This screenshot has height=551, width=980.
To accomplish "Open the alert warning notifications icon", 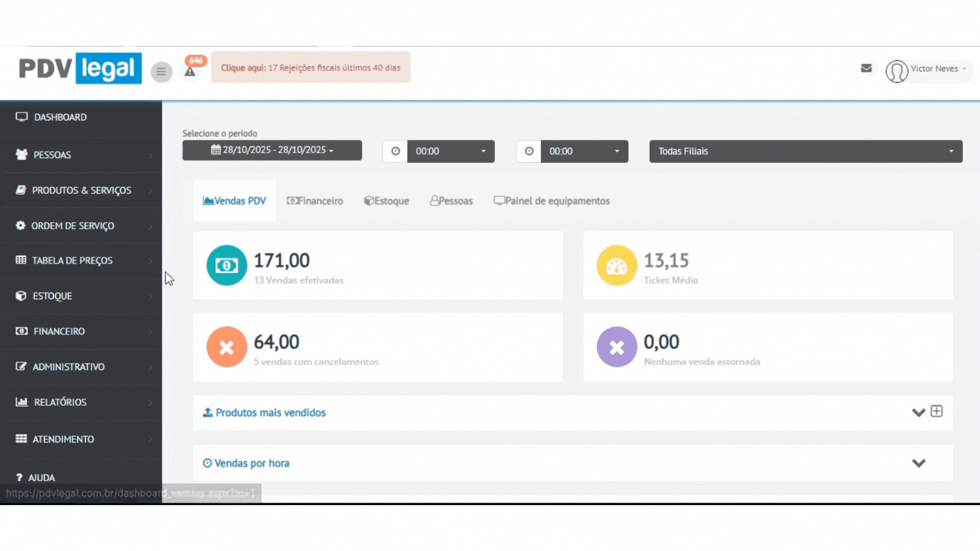I will [190, 71].
